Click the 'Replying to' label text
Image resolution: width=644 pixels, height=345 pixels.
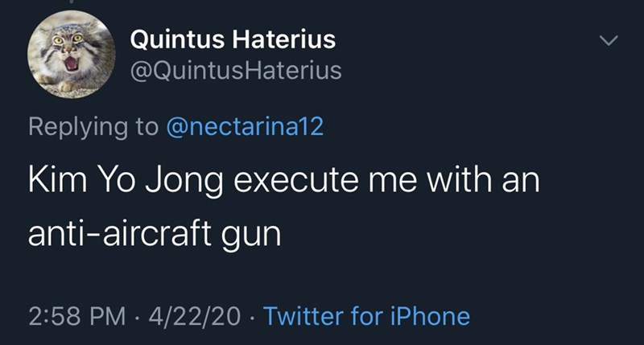(x=93, y=126)
